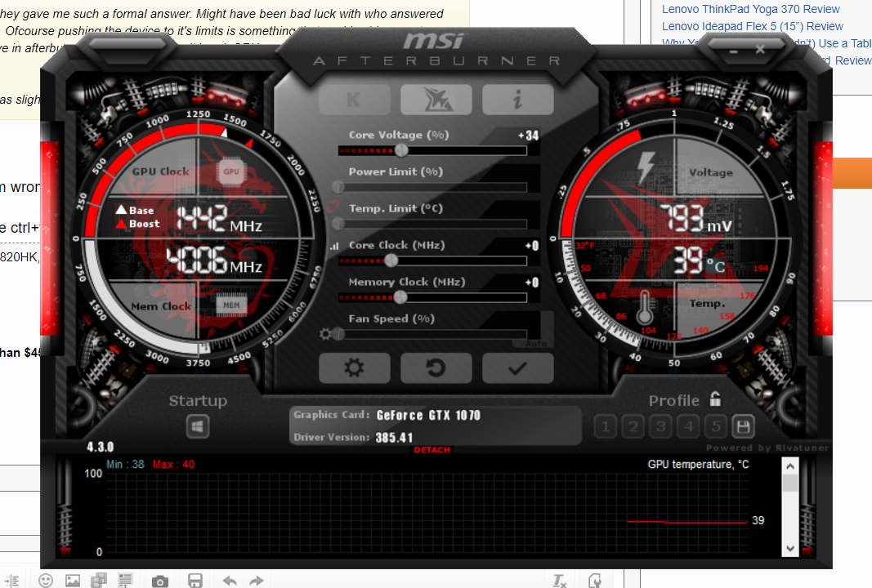Click the Power Limit slider handle
Viewport: 872px width, 588px height.
click(338, 187)
